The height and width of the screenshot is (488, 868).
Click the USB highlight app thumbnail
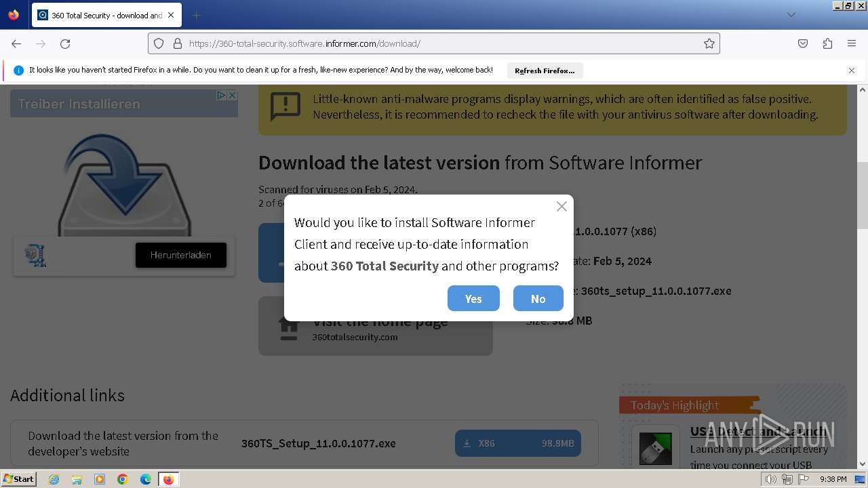point(655,448)
